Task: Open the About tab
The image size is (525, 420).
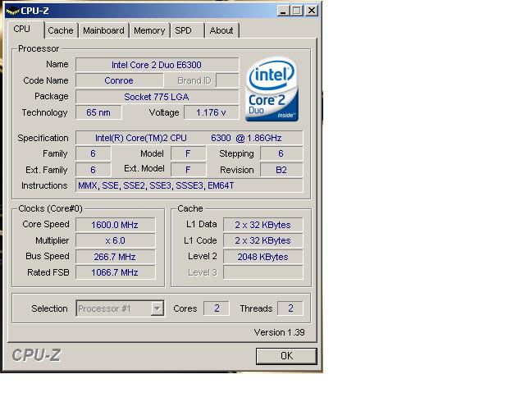Action: (221, 30)
